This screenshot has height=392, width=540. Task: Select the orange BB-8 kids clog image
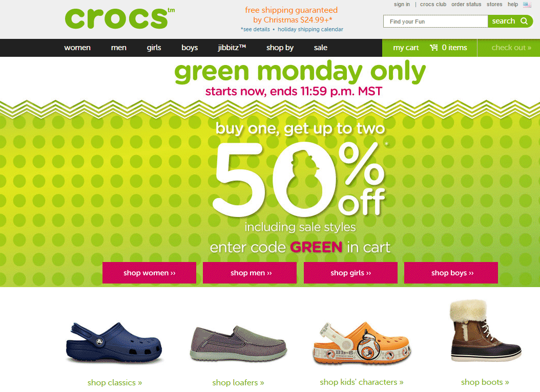(x=361, y=343)
